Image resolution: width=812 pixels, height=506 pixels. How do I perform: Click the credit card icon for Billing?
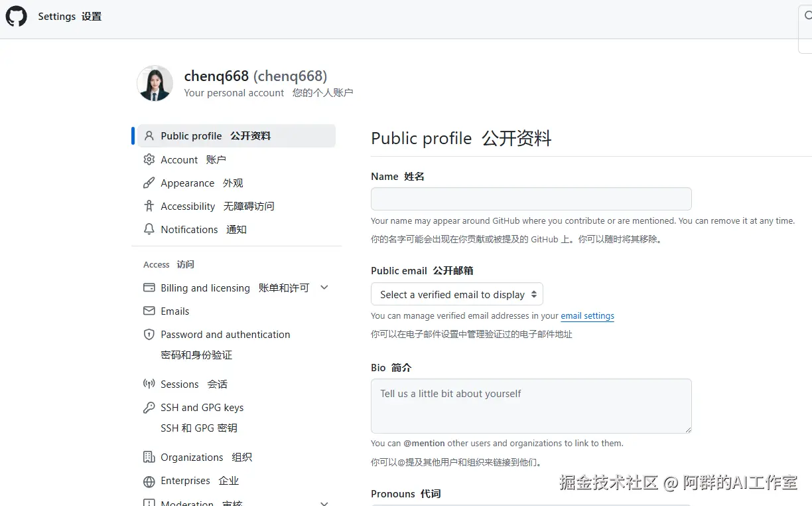pos(149,288)
